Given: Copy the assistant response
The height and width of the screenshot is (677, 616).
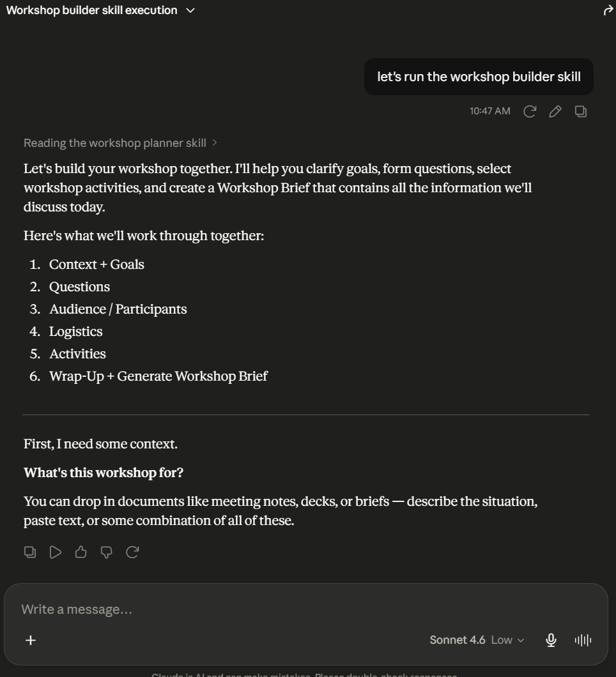Looking at the screenshot, I should pyautogui.click(x=30, y=552).
